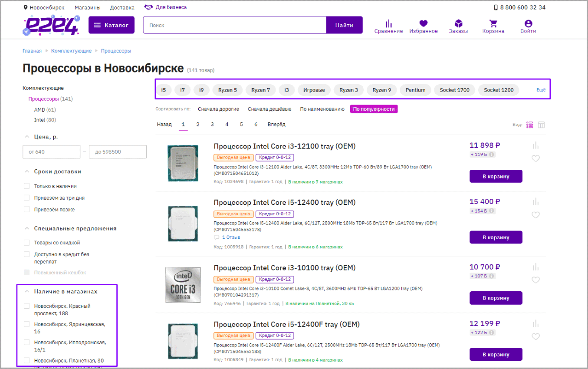
Task: Click the phone icon beside 8 800 600-32-34
Action: click(x=496, y=7)
